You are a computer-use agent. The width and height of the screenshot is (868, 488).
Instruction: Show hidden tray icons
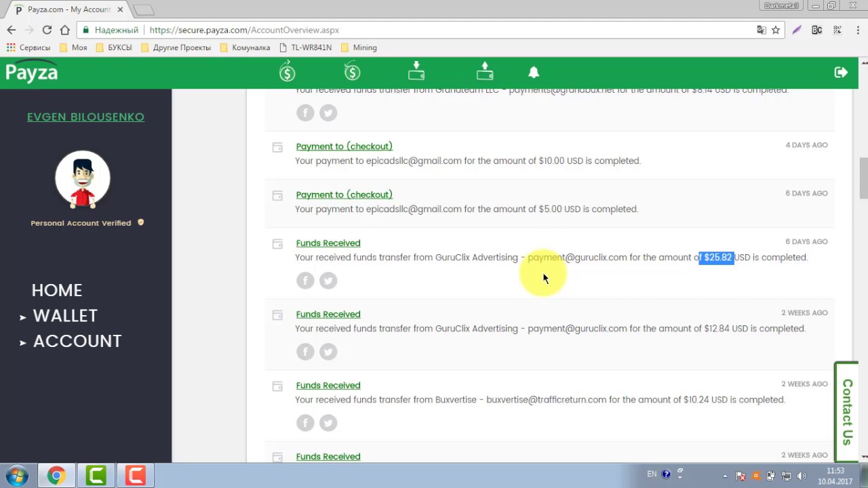(x=724, y=476)
